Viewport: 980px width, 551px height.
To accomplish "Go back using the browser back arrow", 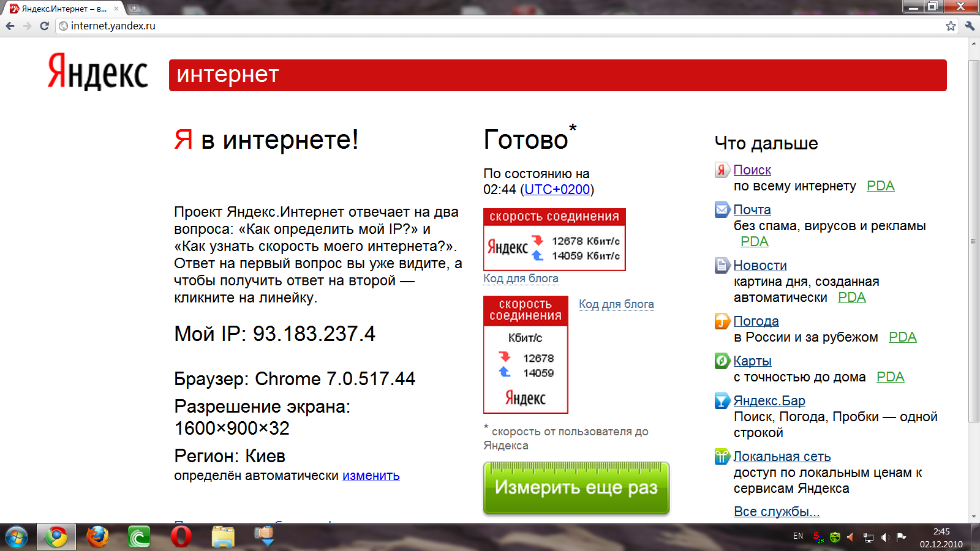I will coord(10,26).
